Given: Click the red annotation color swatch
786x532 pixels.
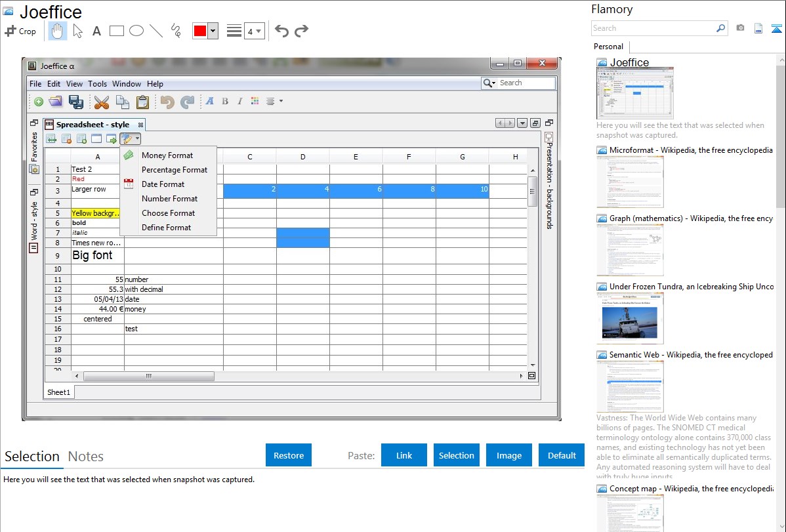Looking at the screenshot, I should tap(200, 31).
